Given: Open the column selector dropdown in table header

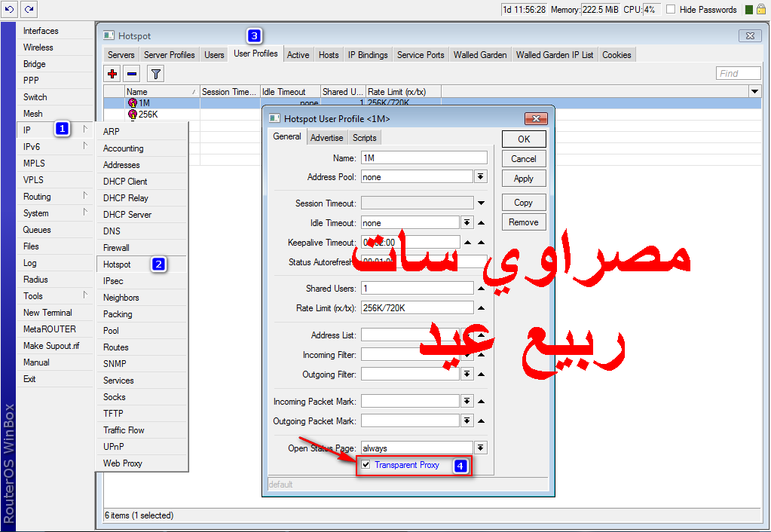Looking at the screenshot, I should (x=754, y=91).
